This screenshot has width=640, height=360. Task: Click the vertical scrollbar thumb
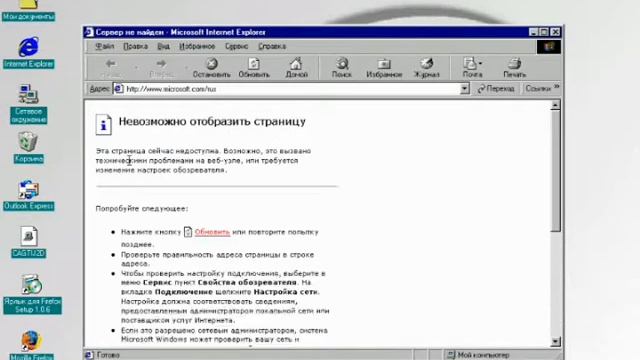point(555,171)
